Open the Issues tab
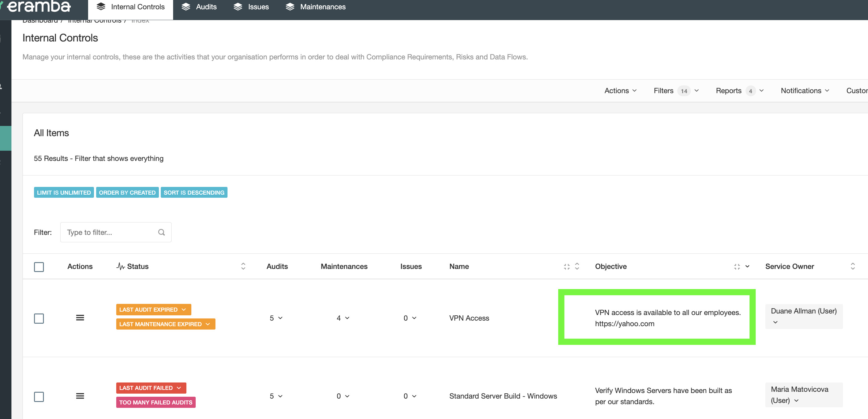Screen dimensions: 868x419 coord(251,7)
